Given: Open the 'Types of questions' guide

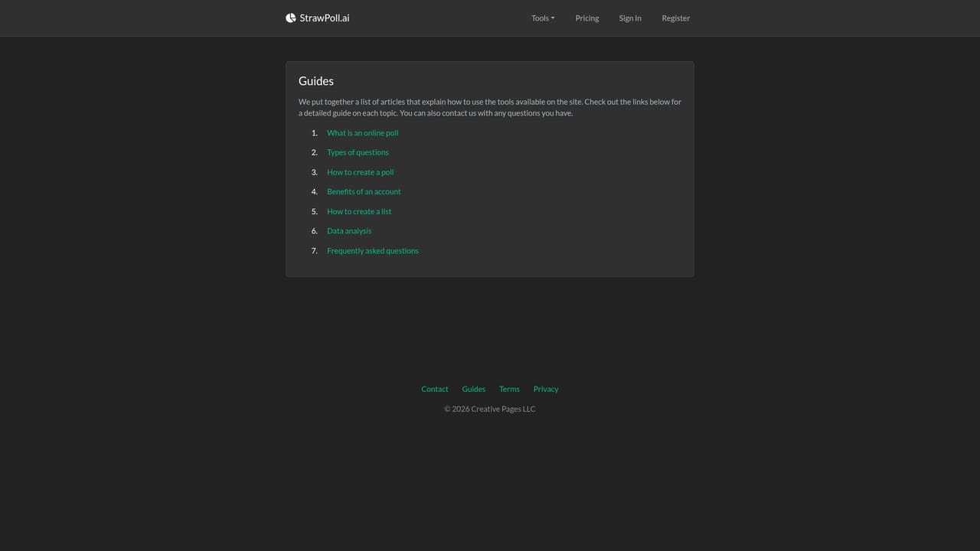Looking at the screenshot, I should (358, 152).
